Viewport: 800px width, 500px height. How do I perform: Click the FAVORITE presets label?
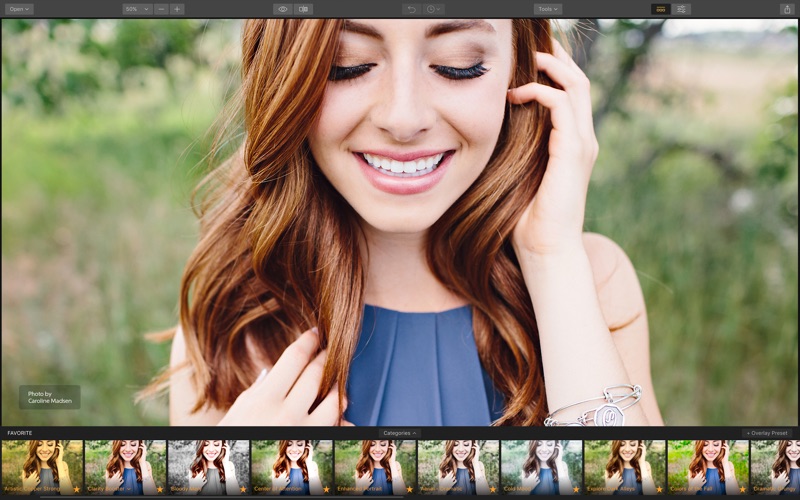20,433
